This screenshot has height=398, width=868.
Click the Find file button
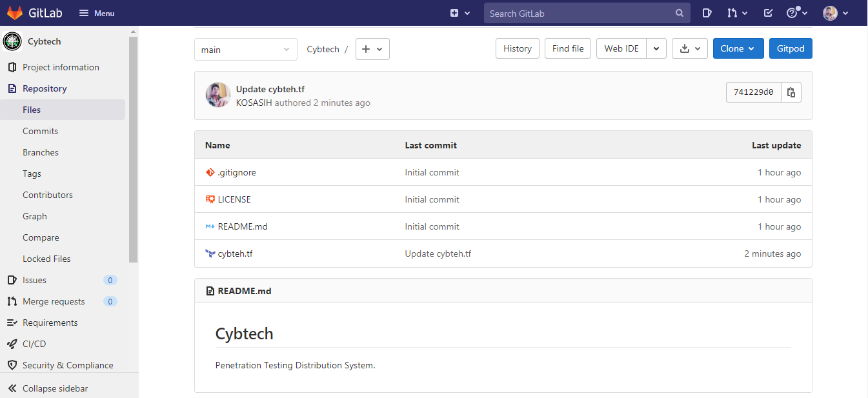568,48
